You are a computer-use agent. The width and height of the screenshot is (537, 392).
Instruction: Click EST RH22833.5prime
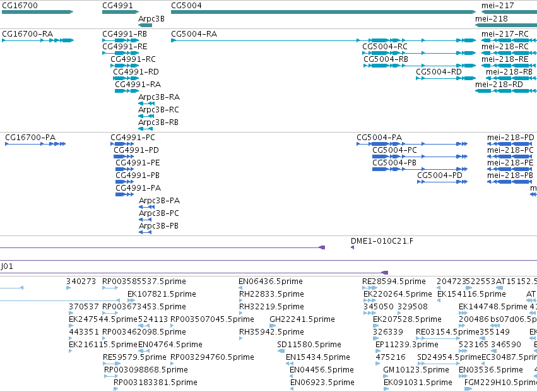tap(241, 300)
